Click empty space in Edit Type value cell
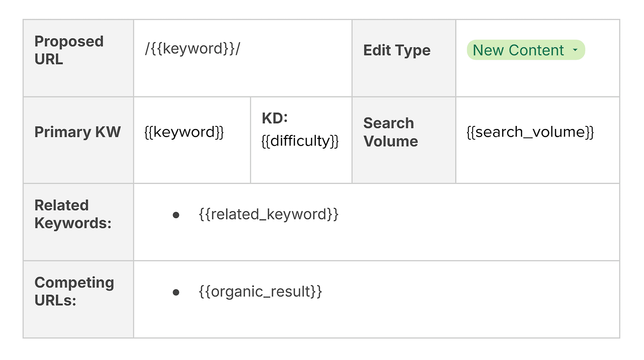 click(x=537, y=80)
